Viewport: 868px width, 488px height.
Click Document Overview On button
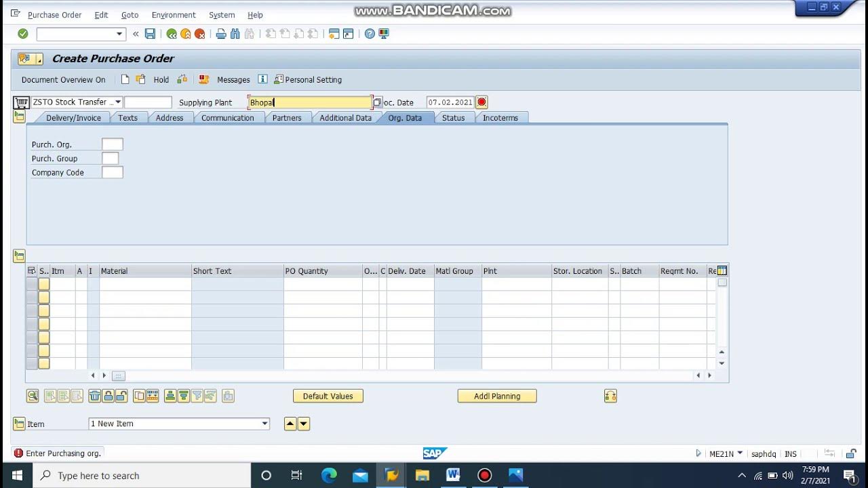click(x=64, y=79)
